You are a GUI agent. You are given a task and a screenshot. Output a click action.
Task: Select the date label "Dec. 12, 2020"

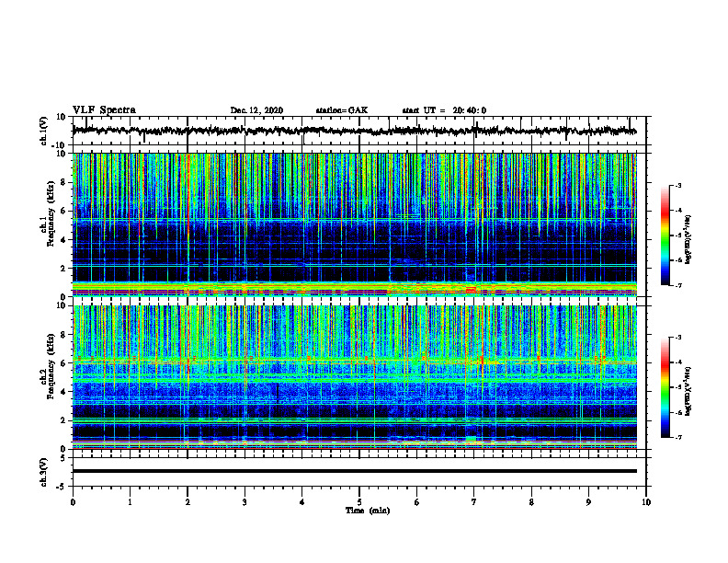256,110
